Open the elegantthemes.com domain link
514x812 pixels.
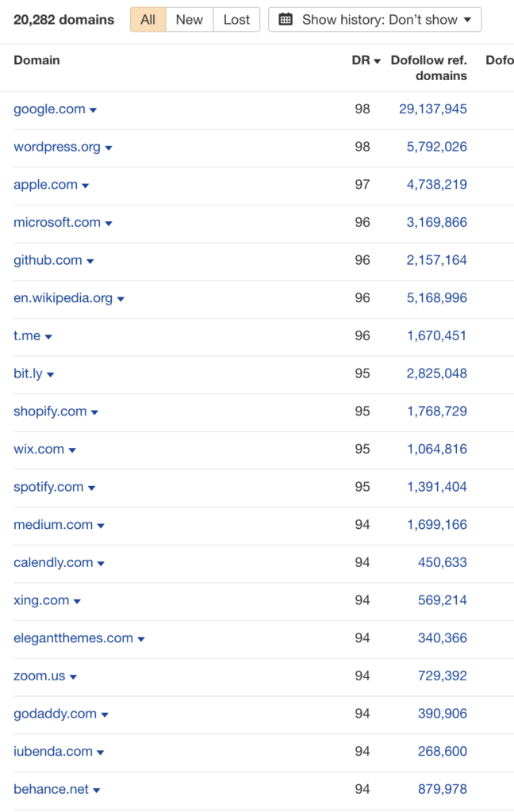(x=74, y=638)
